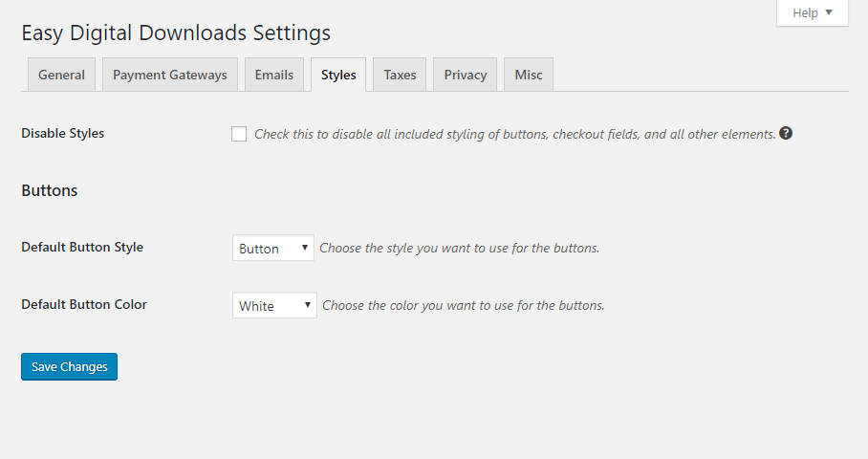868x459 pixels.
Task: Open the Payment Gateways tab
Action: click(170, 75)
